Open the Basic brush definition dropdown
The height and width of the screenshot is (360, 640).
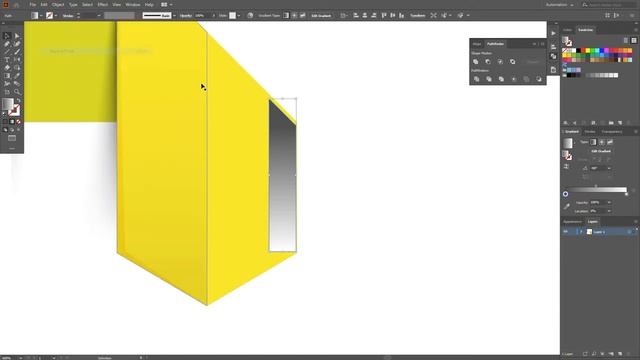click(x=174, y=16)
